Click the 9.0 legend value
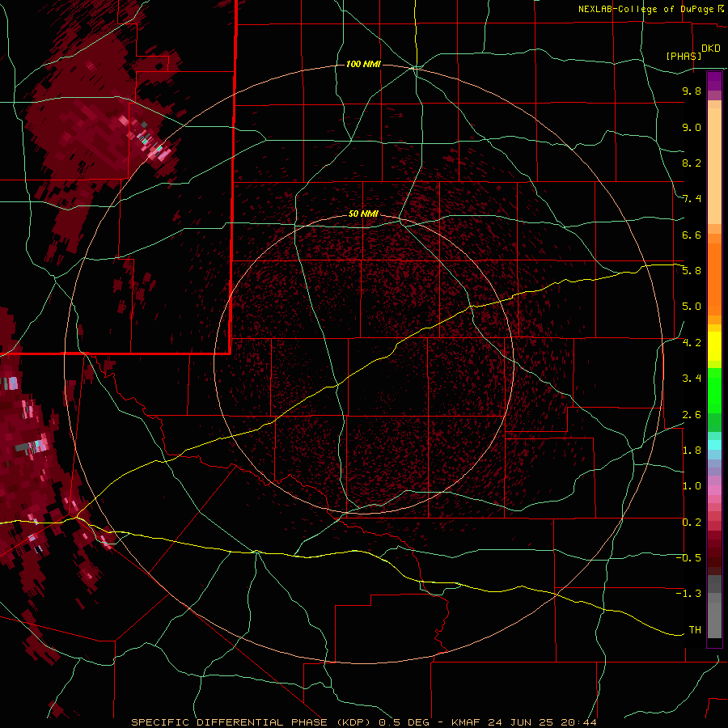The image size is (728, 728). 692,127
